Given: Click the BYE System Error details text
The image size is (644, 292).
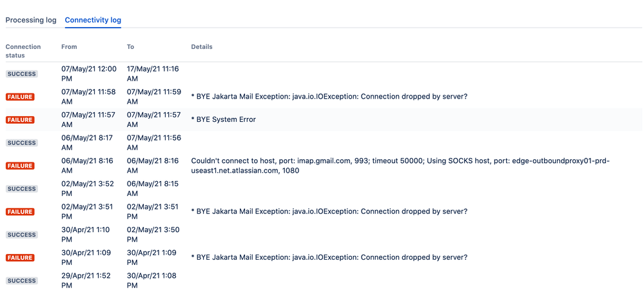Looking at the screenshot, I should pos(224,119).
